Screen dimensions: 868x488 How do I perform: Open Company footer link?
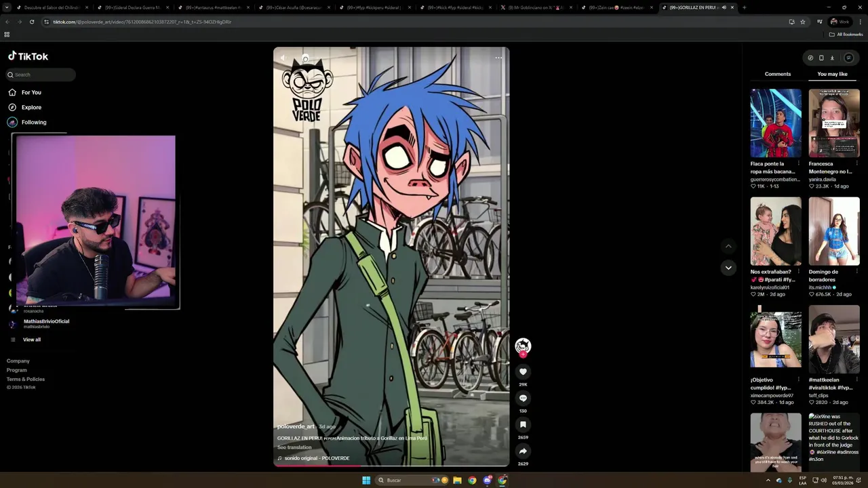pos(18,361)
